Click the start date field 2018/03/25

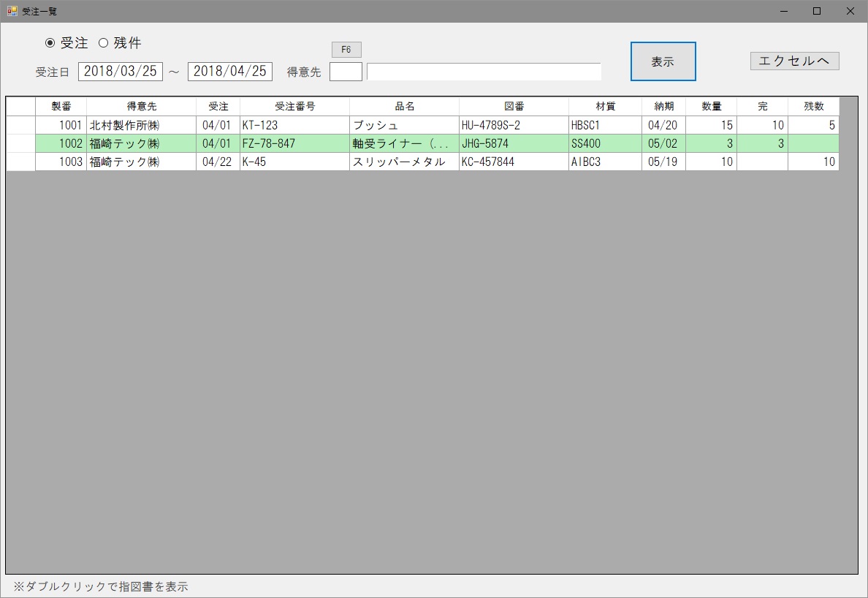pyautogui.click(x=120, y=72)
